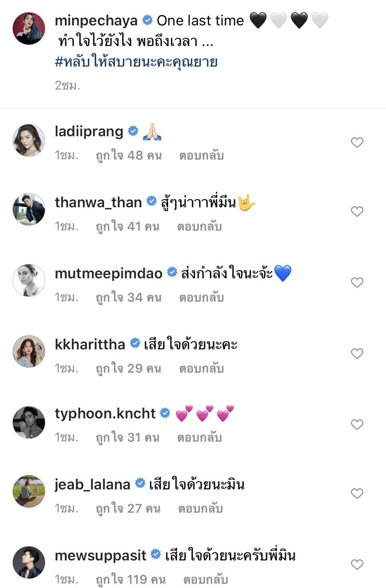The width and height of the screenshot is (386, 588).
Task: Like ladiiprang's comment with heart icon
Action: pos(357,142)
